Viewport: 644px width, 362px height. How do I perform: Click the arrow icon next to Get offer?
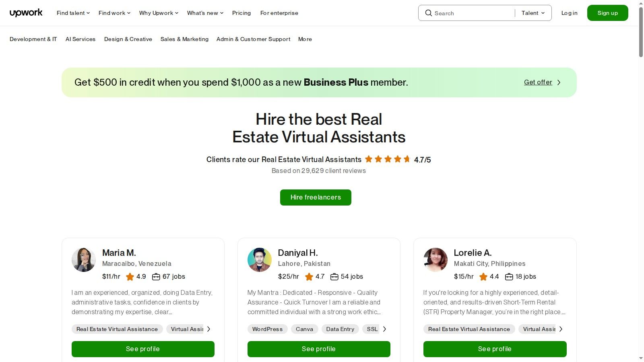[x=559, y=82]
